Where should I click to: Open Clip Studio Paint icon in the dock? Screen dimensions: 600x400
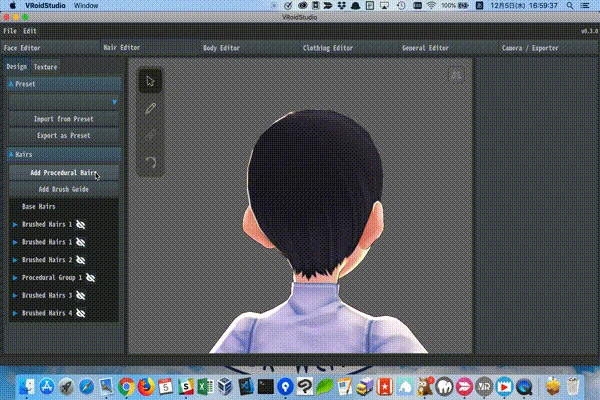pos(305,387)
